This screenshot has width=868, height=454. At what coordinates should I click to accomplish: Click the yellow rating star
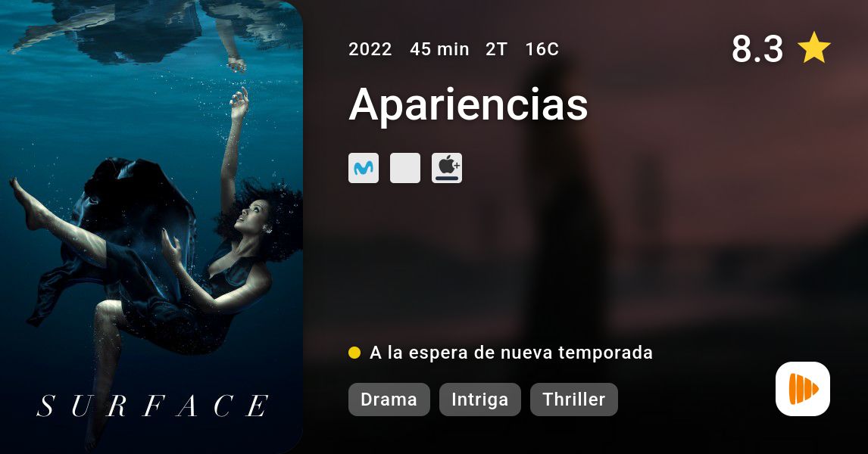[813, 48]
